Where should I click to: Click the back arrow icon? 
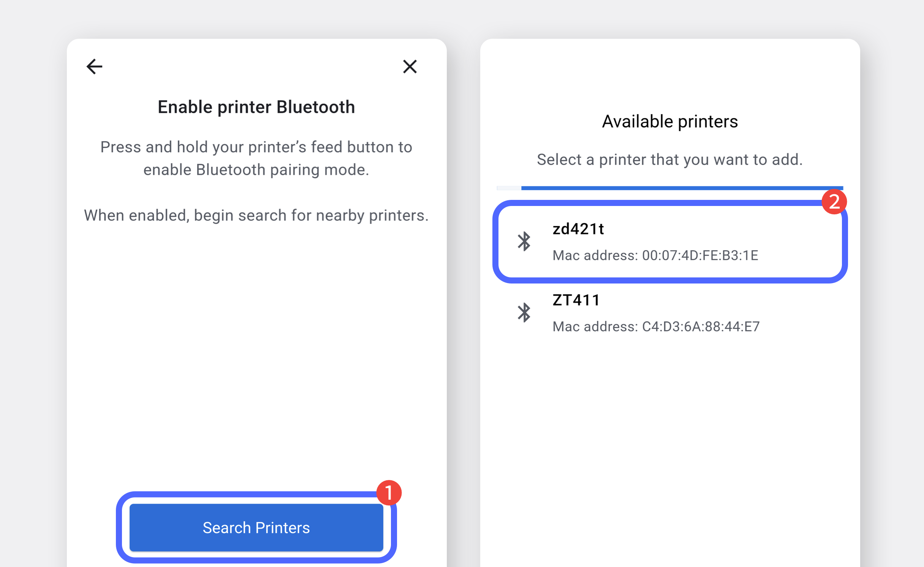[94, 67]
